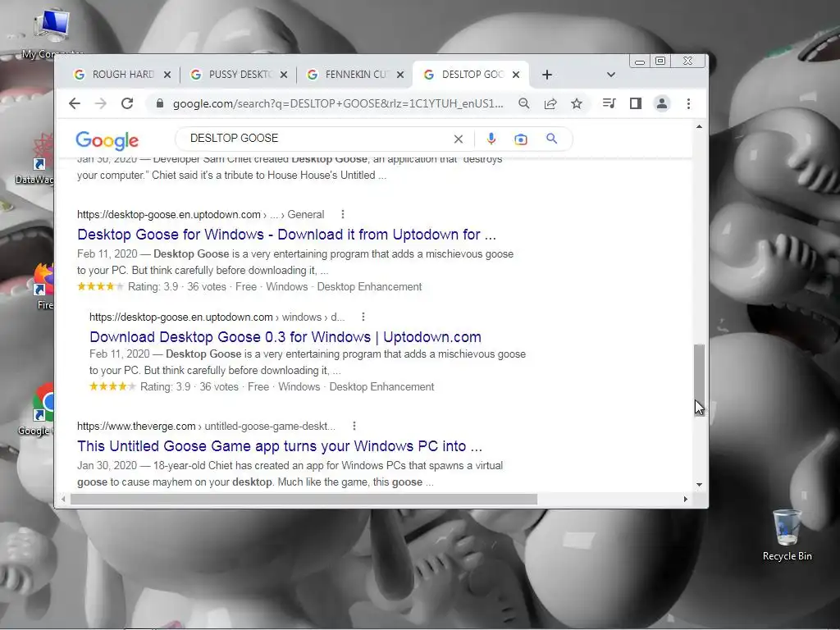
Task: Share this page icon in address bar
Action: (x=550, y=103)
